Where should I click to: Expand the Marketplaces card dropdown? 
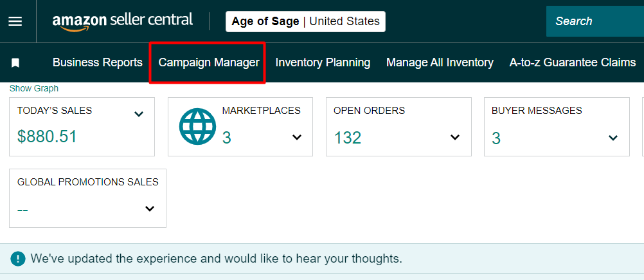click(297, 137)
